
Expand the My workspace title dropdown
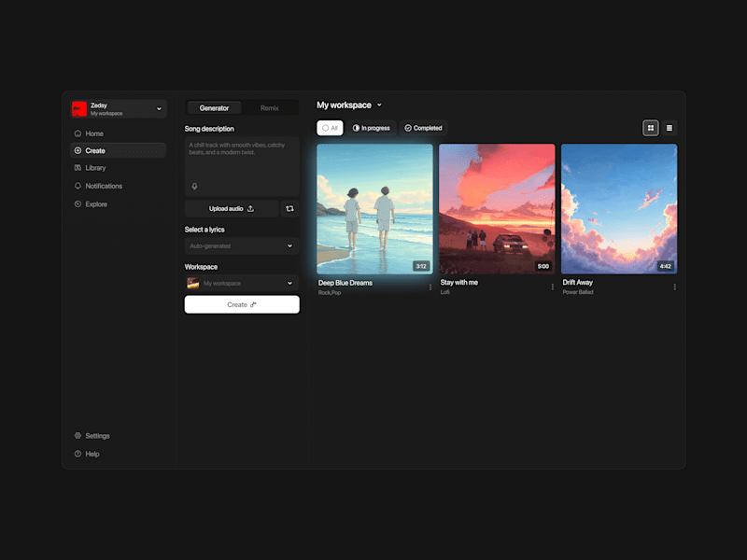click(x=379, y=105)
